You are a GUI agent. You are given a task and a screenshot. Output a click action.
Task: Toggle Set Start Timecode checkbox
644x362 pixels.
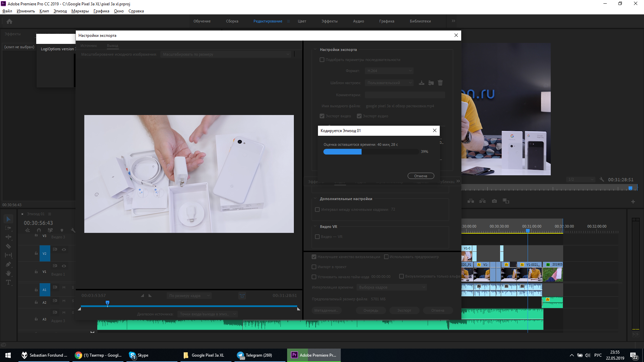tap(314, 277)
